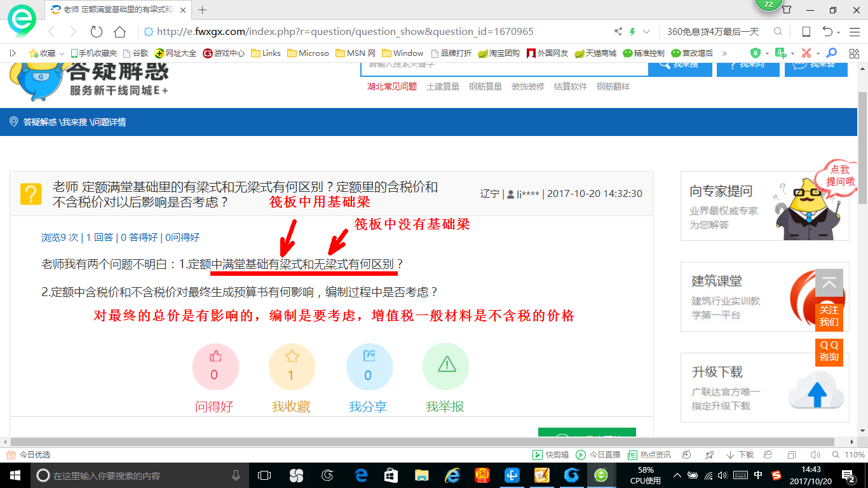868x488 pixels.
Task: Click the green shield extension icon
Action: [756, 53]
